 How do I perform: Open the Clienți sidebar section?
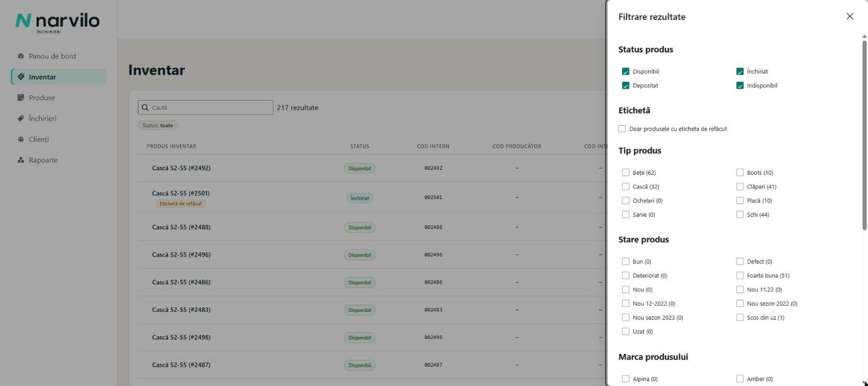[x=58, y=139]
